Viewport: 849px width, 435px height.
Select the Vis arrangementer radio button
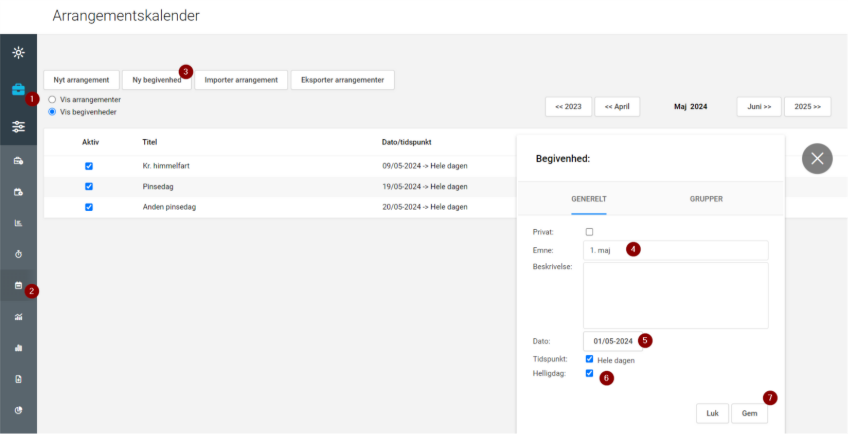click(52, 100)
